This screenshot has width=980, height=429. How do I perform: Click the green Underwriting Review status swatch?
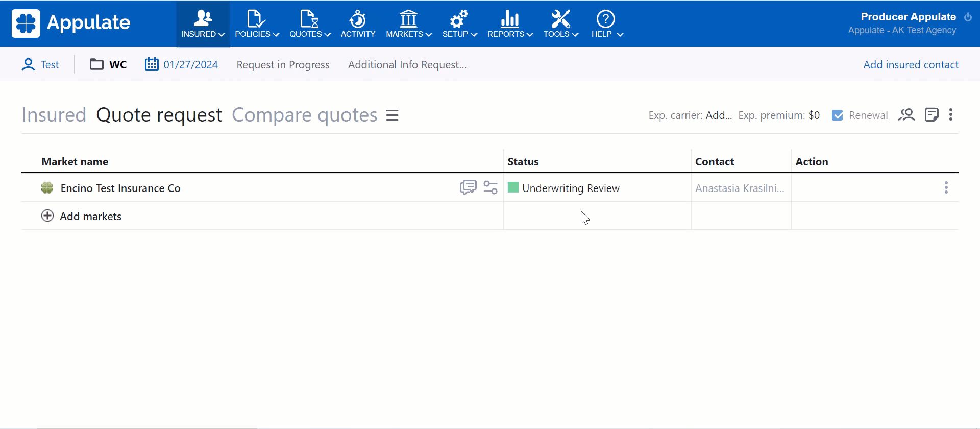click(x=513, y=188)
